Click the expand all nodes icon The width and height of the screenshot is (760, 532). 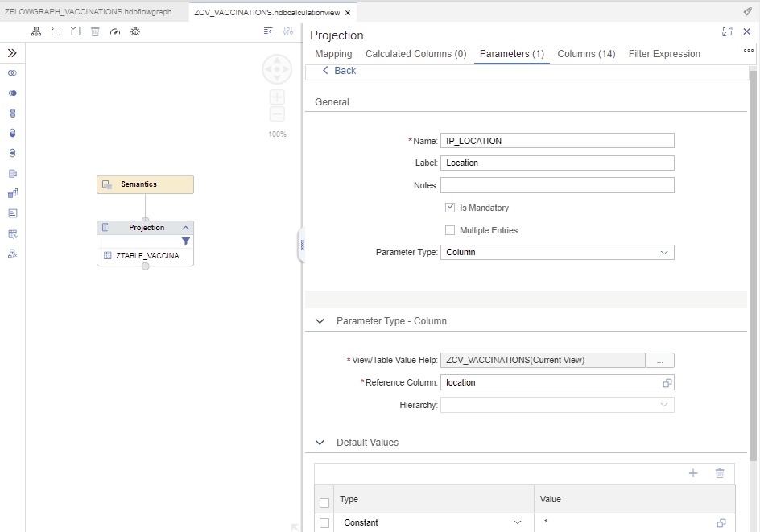pos(56,31)
